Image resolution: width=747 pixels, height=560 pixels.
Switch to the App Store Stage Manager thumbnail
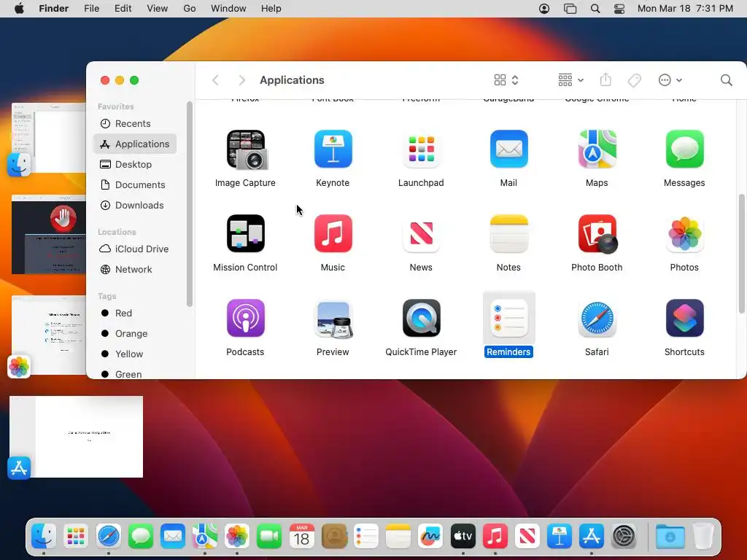(76, 437)
